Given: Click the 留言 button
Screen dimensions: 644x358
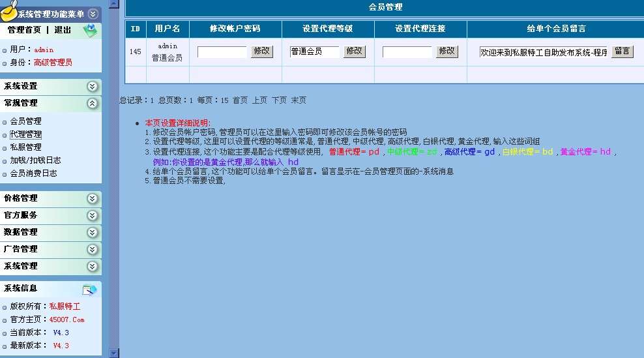Looking at the screenshot, I should 622,51.
